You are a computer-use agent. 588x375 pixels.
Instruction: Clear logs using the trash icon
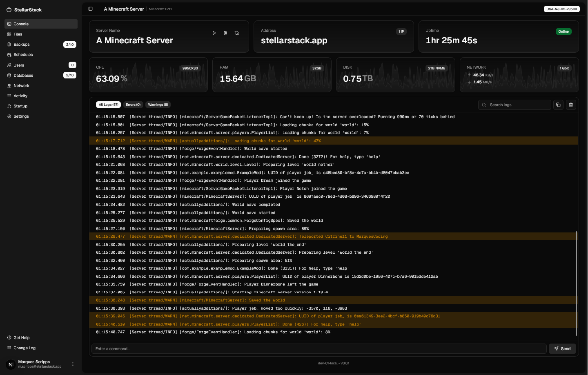[571, 105]
